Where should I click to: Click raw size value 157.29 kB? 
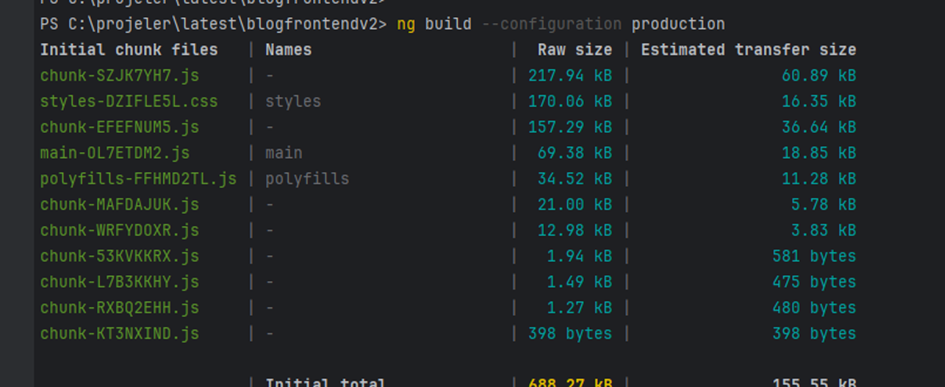(570, 128)
